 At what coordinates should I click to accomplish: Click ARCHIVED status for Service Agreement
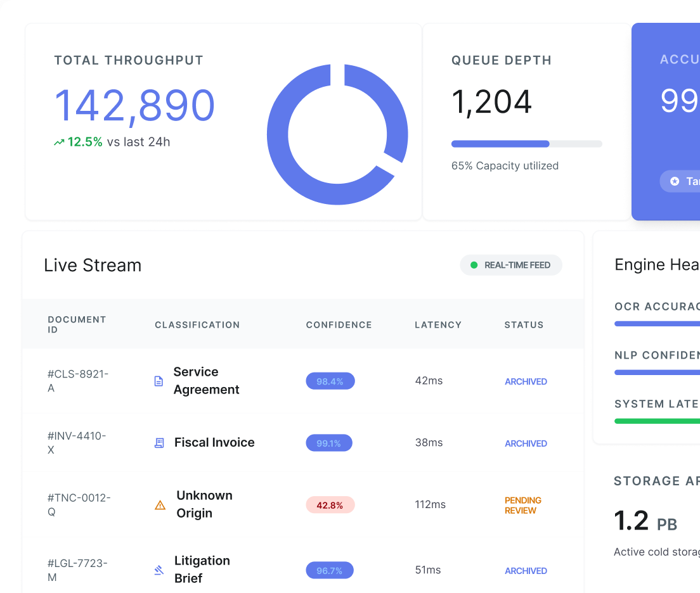pos(526,381)
